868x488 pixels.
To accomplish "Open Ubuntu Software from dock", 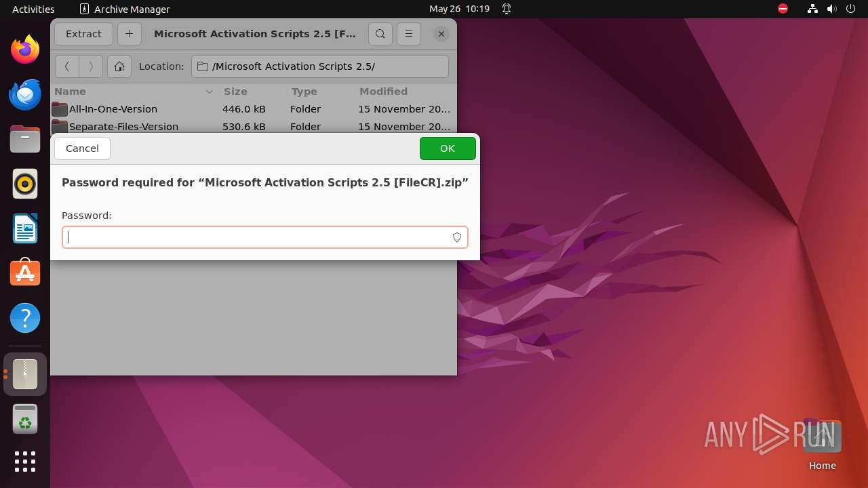I will [25, 273].
